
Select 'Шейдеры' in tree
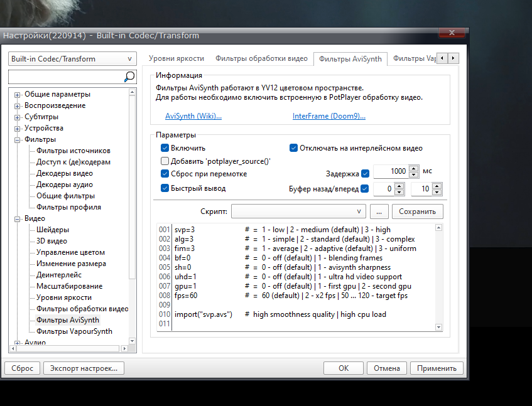click(x=53, y=230)
